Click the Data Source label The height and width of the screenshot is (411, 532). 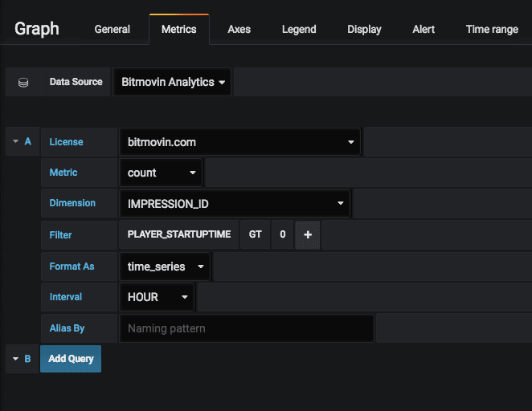[76, 82]
